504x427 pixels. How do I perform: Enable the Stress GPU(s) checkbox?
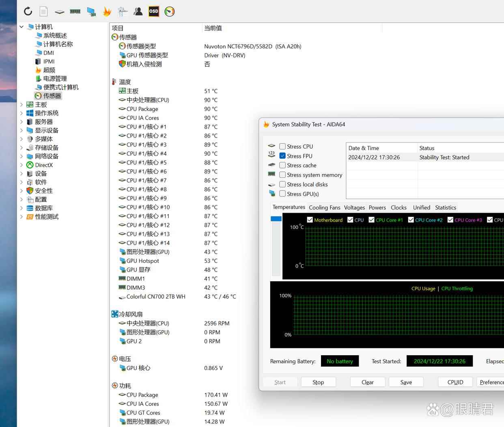tap(282, 194)
